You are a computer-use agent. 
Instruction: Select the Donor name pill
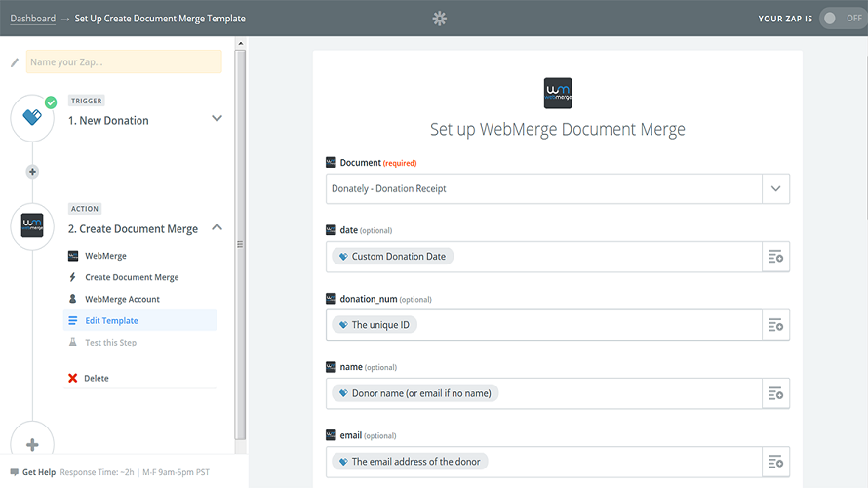[415, 393]
